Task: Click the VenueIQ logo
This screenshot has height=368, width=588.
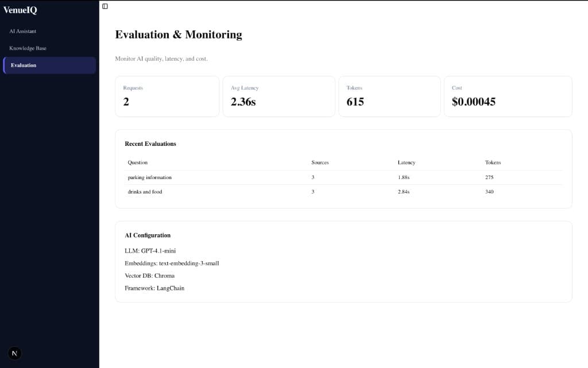Action: pos(20,10)
